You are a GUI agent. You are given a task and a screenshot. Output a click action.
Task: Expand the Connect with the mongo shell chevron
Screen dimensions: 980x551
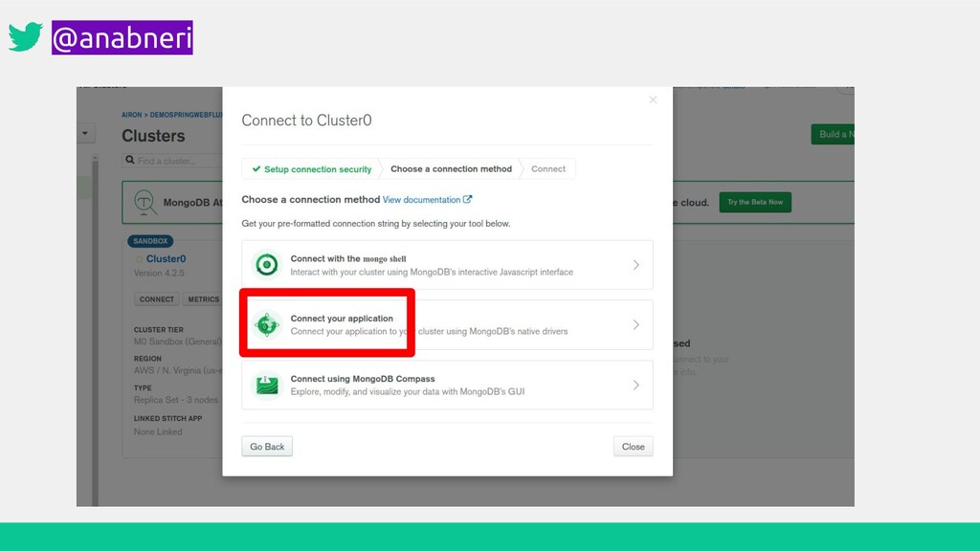point(636,265)
